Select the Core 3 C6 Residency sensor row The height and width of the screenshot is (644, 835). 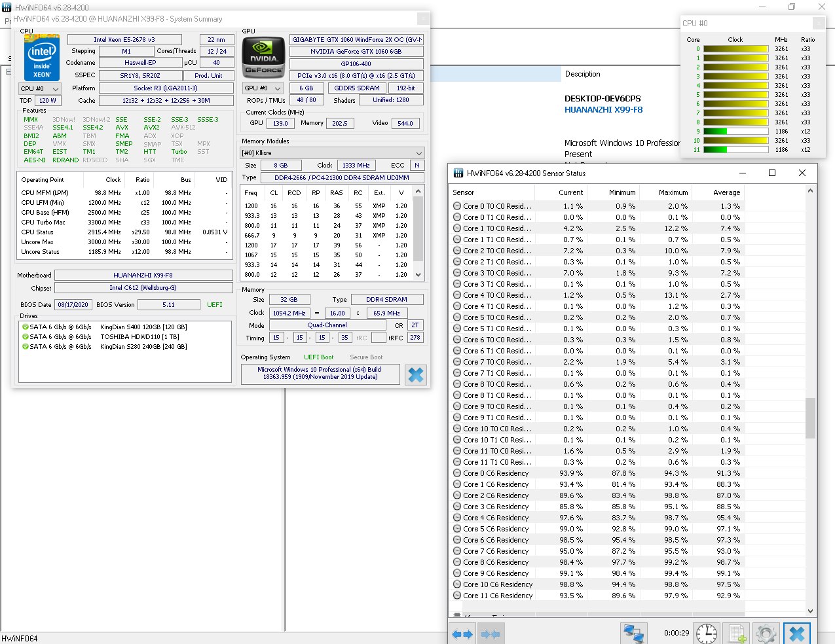[x=597, y=507]
